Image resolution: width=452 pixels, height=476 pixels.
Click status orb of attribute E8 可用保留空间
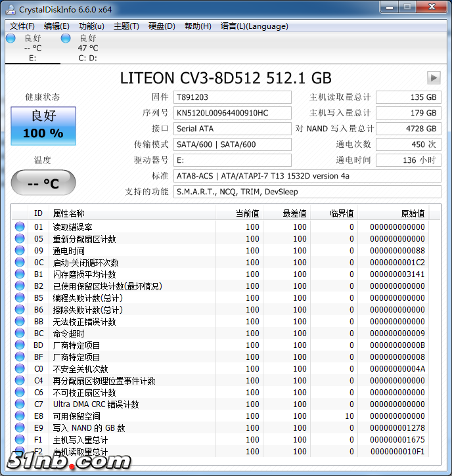(x=20, y=416)
